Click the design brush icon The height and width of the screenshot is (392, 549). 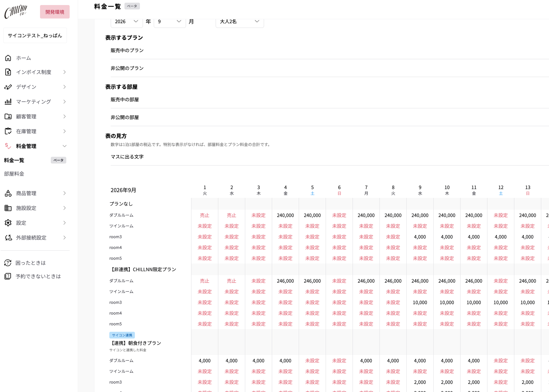[x=8, y=87]
